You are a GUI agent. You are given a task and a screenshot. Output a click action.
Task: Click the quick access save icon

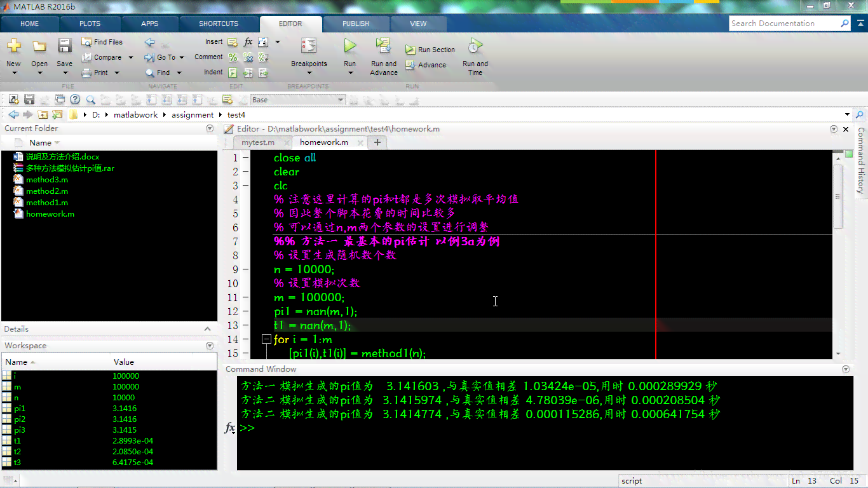(x=29, y=99)
